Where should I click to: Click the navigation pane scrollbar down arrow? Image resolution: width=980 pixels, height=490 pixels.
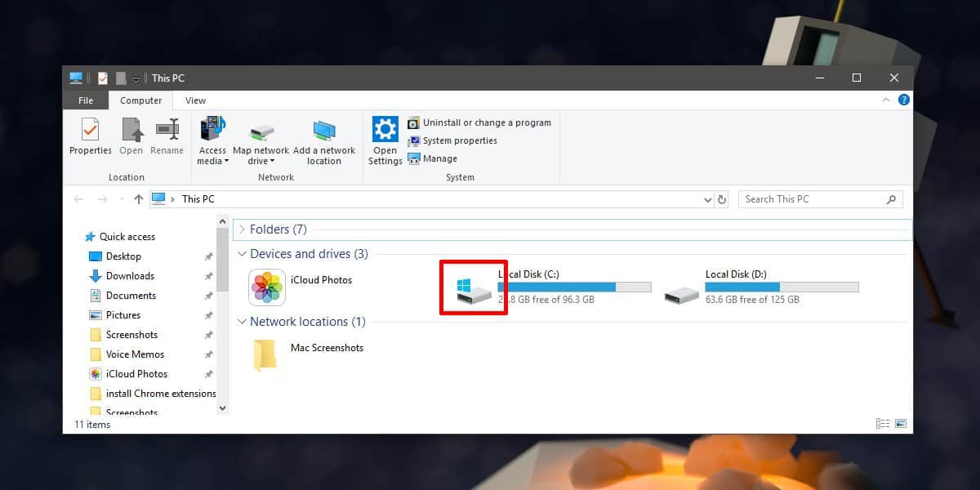pos(223,407)
